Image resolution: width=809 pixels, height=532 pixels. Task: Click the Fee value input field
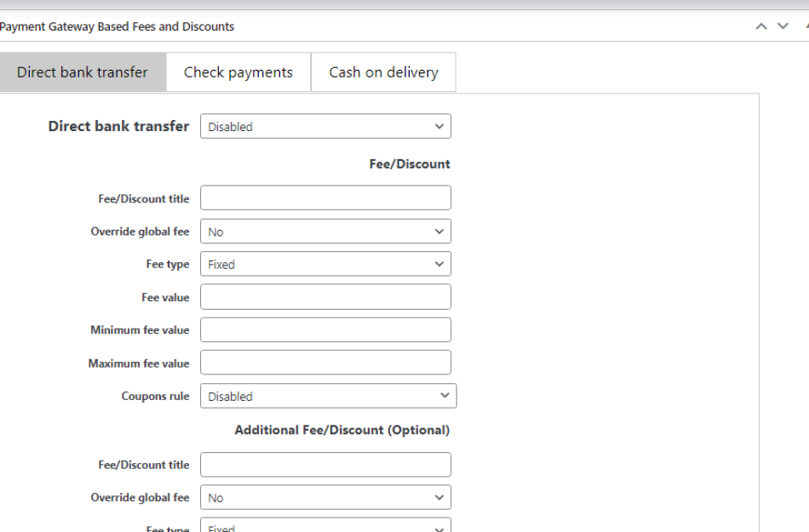pos(326,296)
